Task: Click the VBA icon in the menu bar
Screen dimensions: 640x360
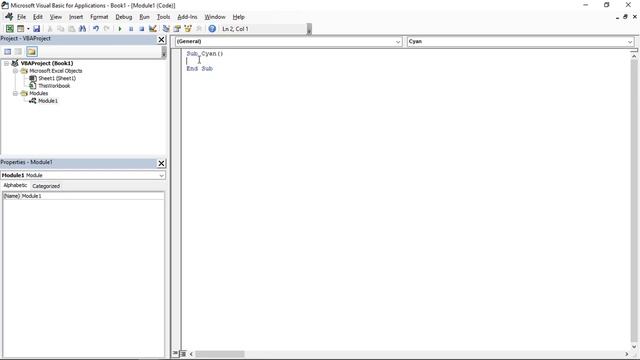Action: click(9, 17)
